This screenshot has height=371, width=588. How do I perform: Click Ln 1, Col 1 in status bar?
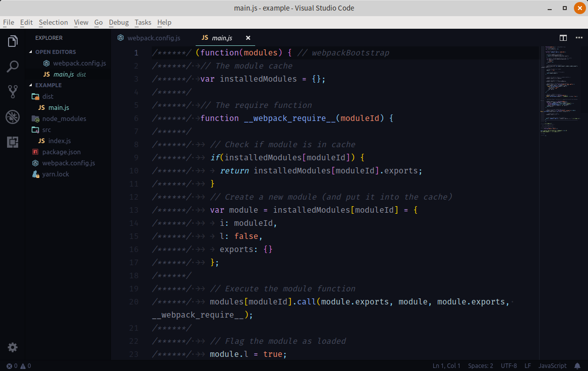point(446,366)
